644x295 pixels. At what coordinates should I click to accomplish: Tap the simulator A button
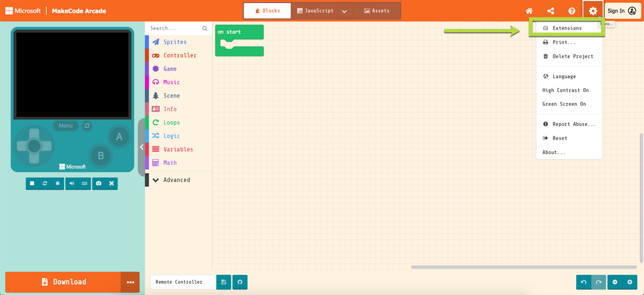coord(119,137)
